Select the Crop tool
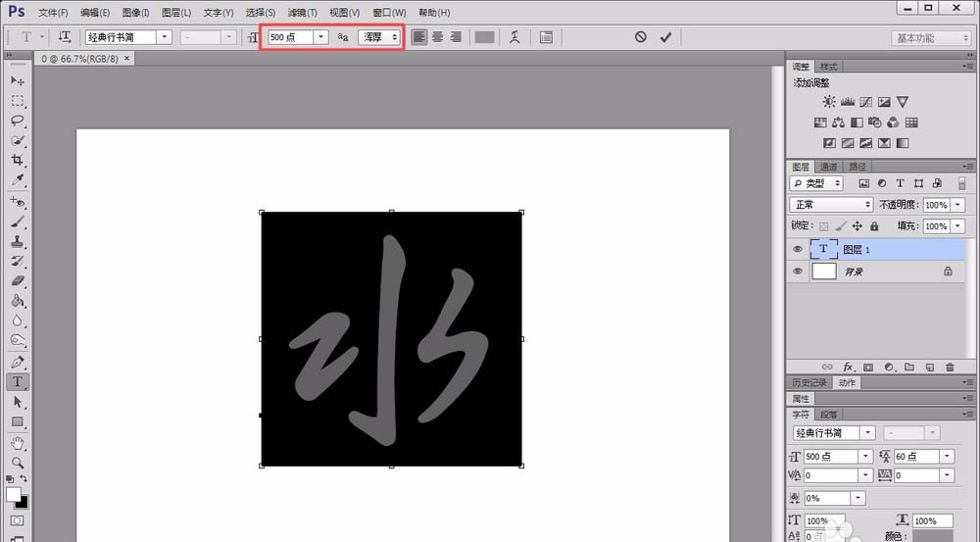Image resolution: width=980 pixels, height=542 pixels. tap(18, 160)
